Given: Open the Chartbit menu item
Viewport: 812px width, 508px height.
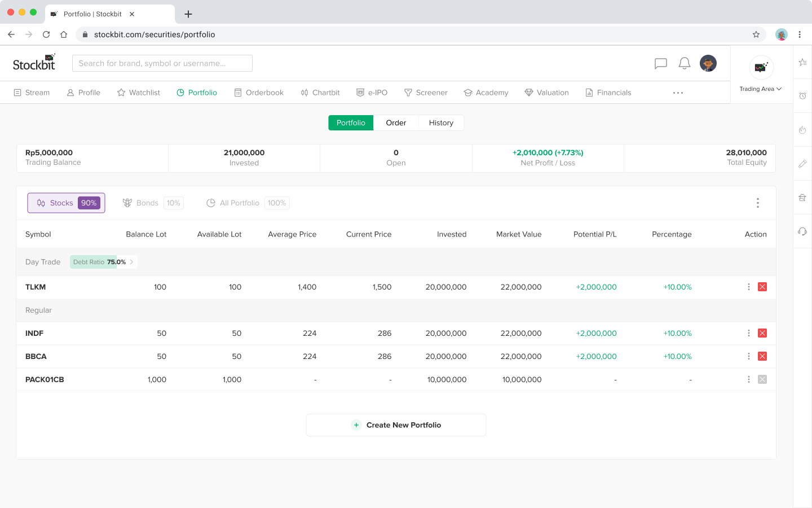Looking at the screenshot, I should tap(320, 93).
